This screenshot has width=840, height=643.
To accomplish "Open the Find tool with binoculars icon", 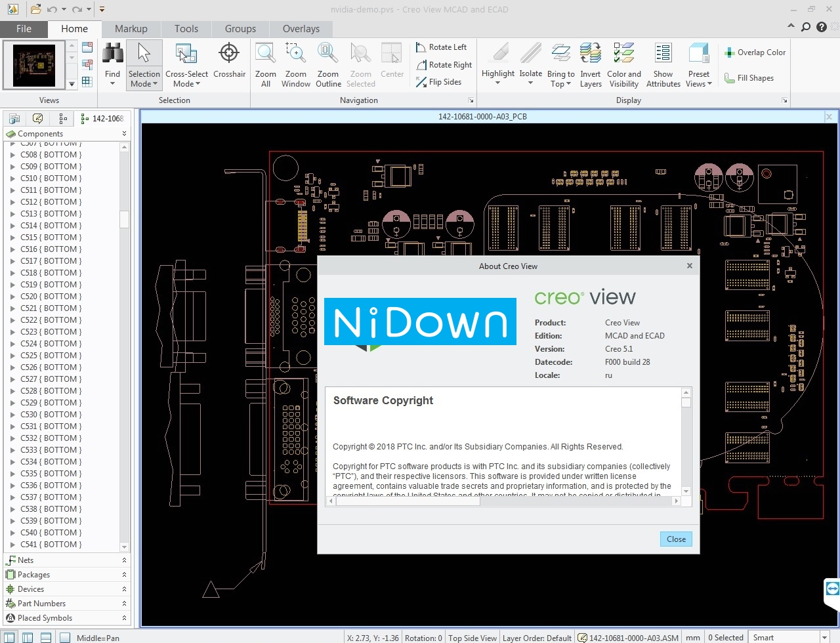I will tap(112, 64).
